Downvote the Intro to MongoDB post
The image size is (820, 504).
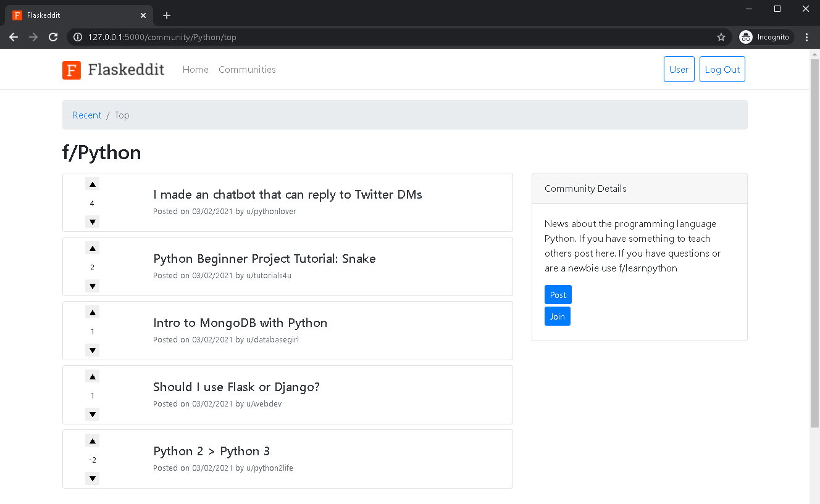tap(92, 350)
